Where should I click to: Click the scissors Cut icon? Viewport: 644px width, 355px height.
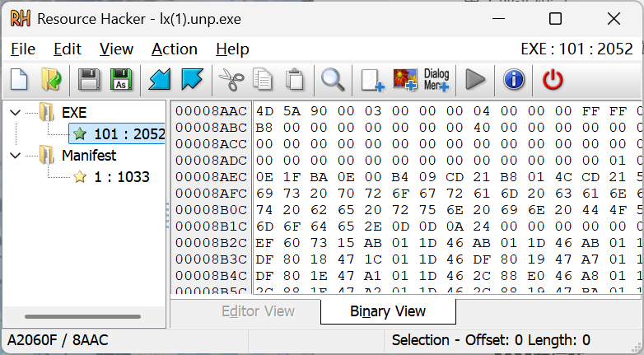pos(231,79)
